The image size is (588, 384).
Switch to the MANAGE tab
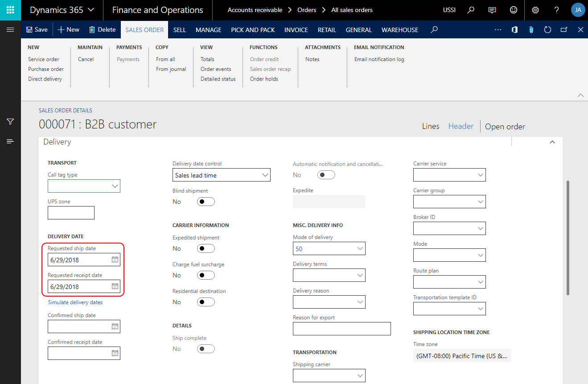[209, 30]
